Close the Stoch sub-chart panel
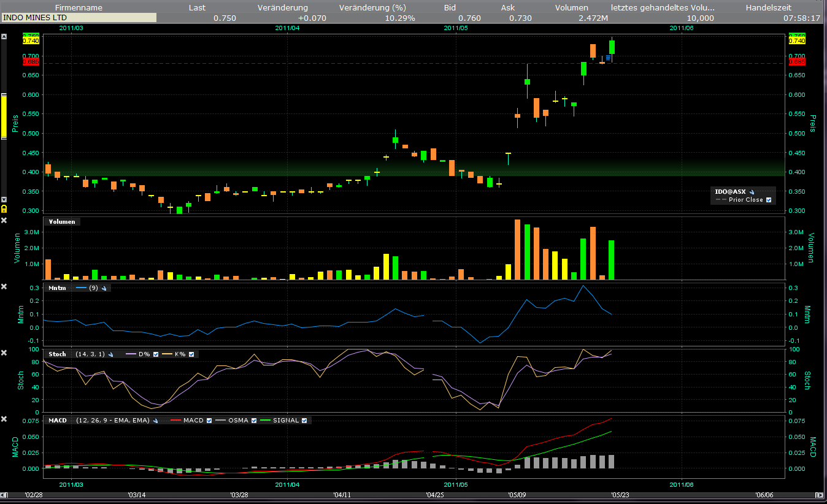 point(4,353)
